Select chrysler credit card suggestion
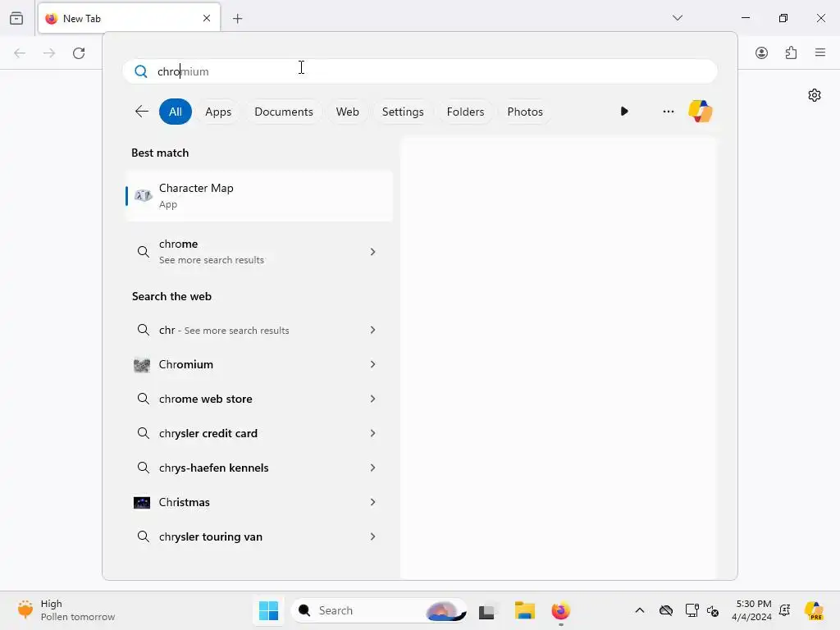This screenshot has width=840, height=630. coord(259,433)
